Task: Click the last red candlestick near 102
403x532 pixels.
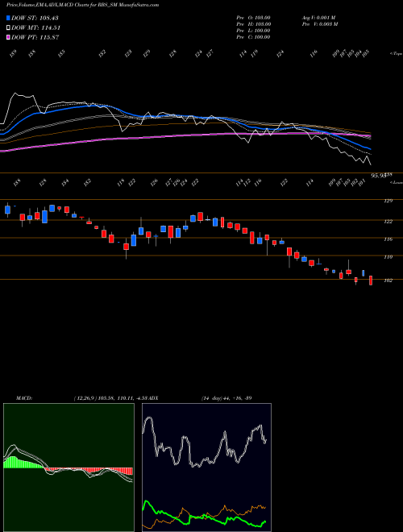Action: 371,281
